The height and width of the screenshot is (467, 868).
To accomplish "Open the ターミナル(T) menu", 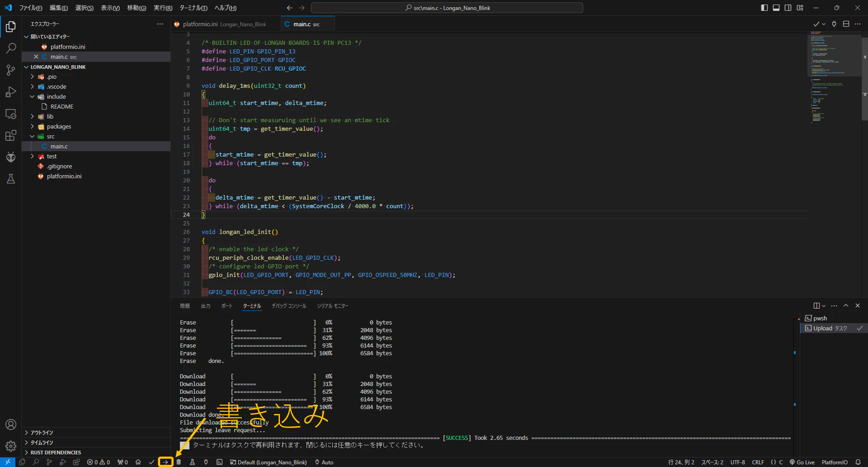I will click(x=194, y=8).
